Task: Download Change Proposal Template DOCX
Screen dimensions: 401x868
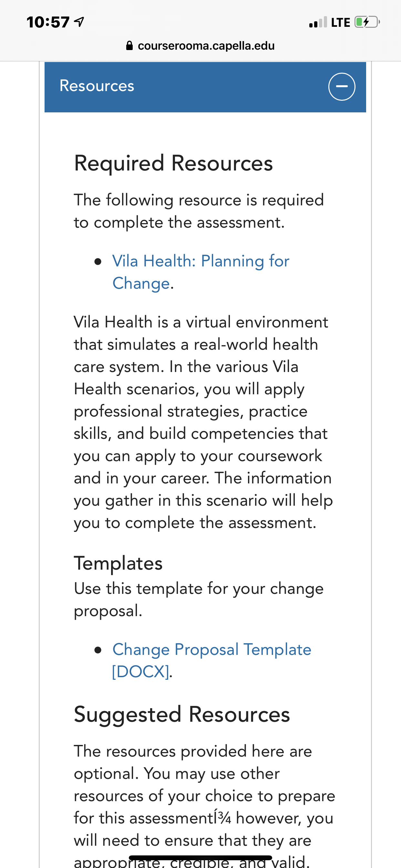Action: pos(211,660)
